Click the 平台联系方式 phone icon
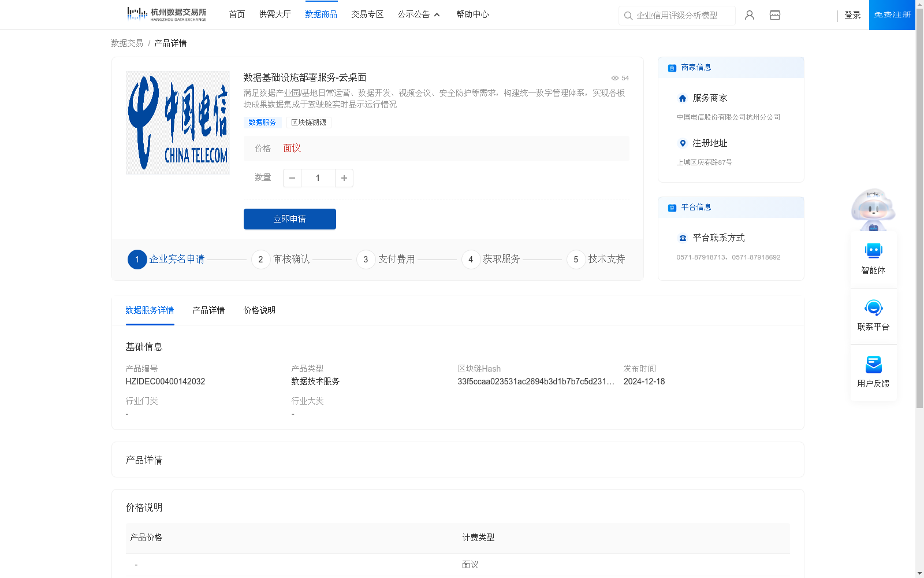Screen dimensions: 924x578 683,238
